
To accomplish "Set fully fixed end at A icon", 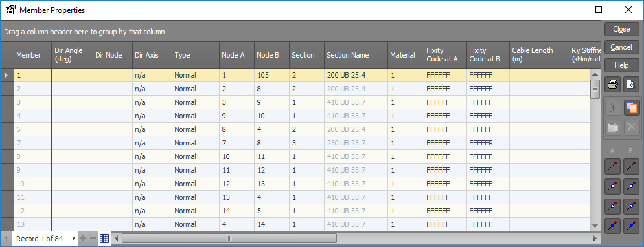I will tap(613, 166).
